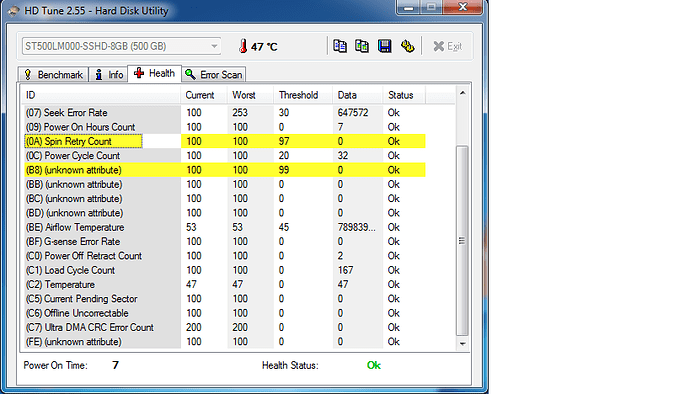
Task: Minimize the HD Tune window
Action: click(x=408, y=7)
